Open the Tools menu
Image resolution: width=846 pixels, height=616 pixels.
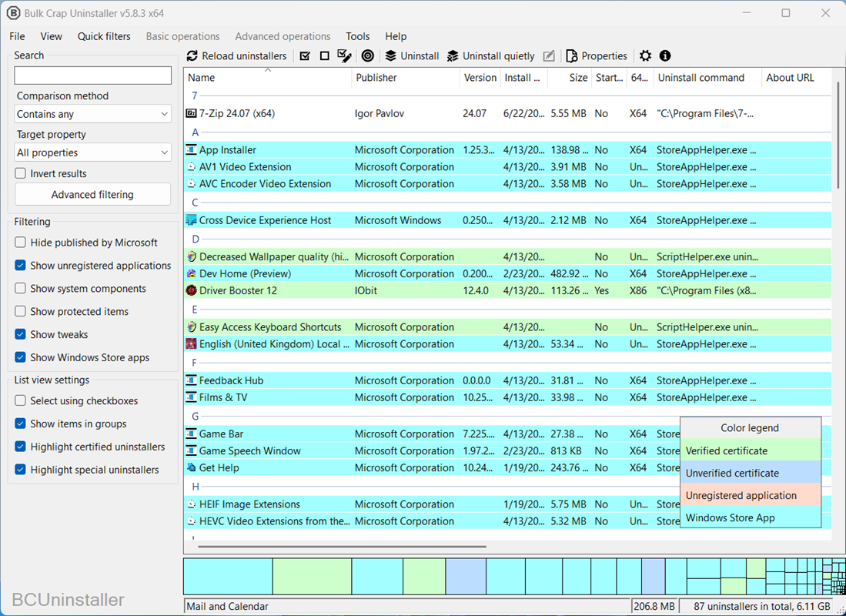[357, 36]
